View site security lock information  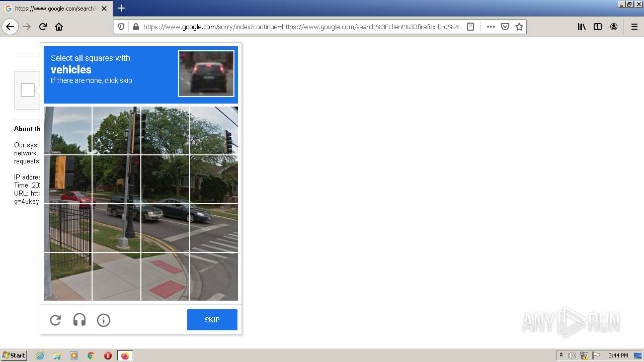tap(135, 27)
